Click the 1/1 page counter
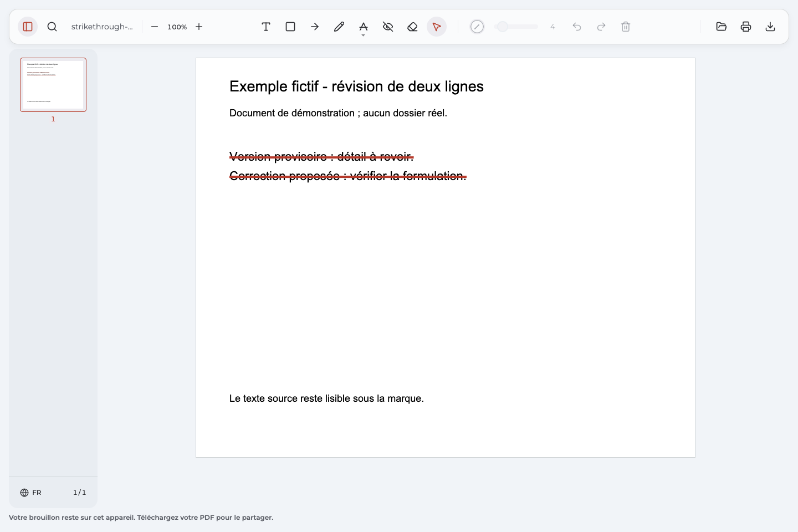Image resolution: width=798 pixels, height=532 pixels. 80,493
